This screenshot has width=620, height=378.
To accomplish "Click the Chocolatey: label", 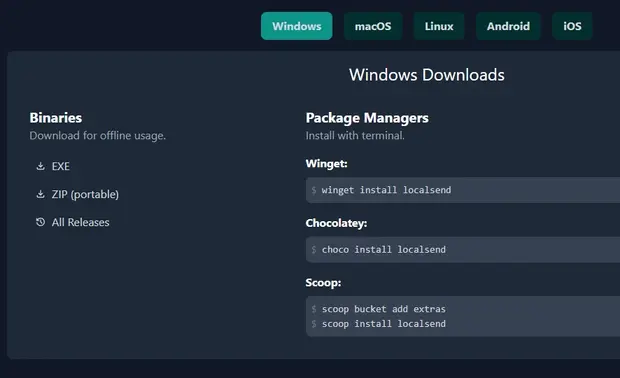I will click(336, 223).
